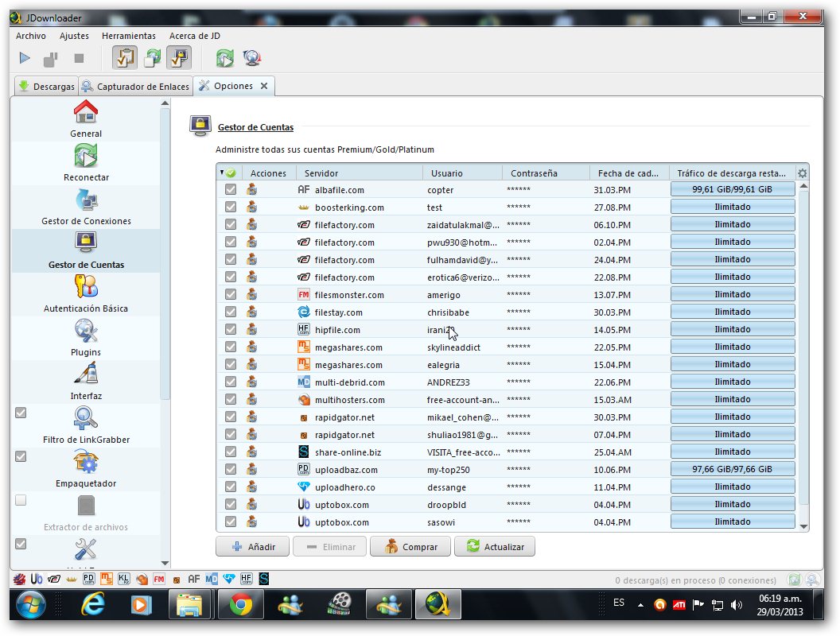Click the reconnect now toolbar icon
This screenshot has height=636, width=840.
pos(225,58)
